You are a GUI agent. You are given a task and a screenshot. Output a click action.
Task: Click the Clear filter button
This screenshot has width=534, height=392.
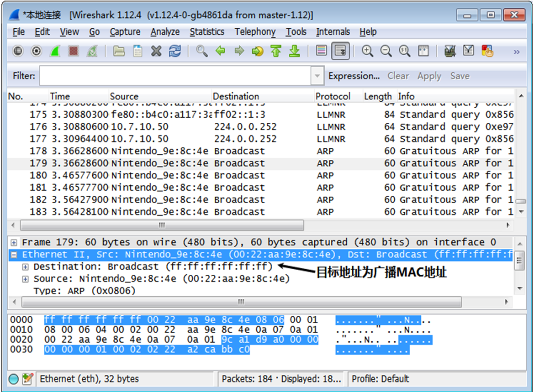pos(398,76)
